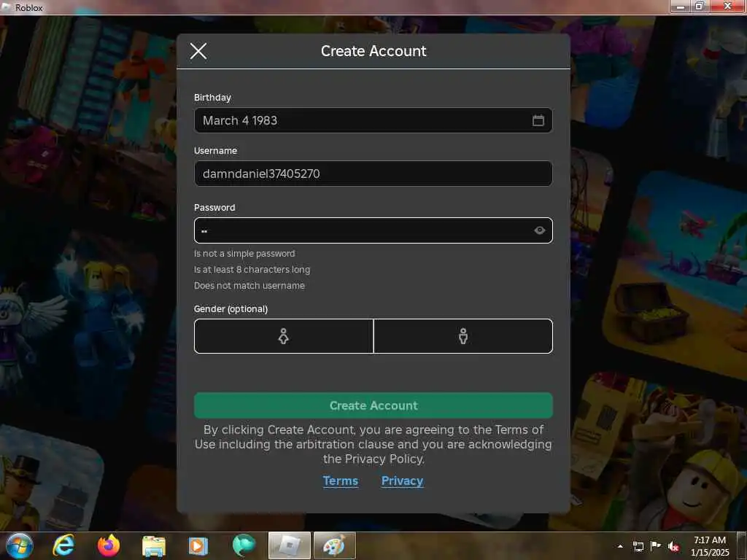Select the female gender option
The image size is (747, 560).
284,336
